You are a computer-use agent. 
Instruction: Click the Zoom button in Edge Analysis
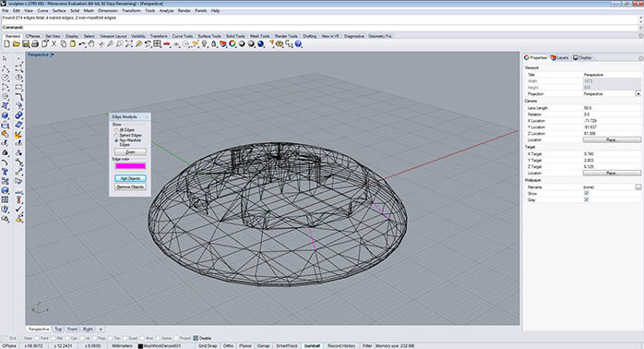pyautogui.click(x=130, y=152)
